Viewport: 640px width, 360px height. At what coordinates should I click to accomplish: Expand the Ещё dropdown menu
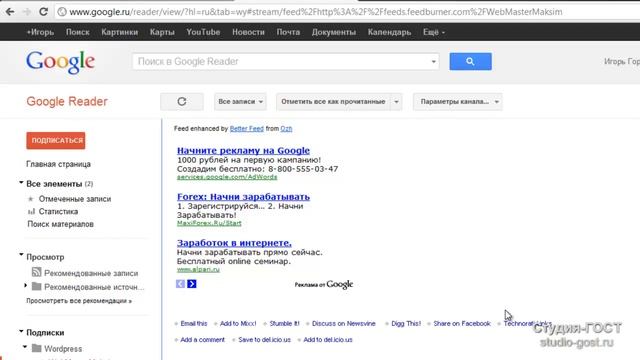tap(434, 32)
